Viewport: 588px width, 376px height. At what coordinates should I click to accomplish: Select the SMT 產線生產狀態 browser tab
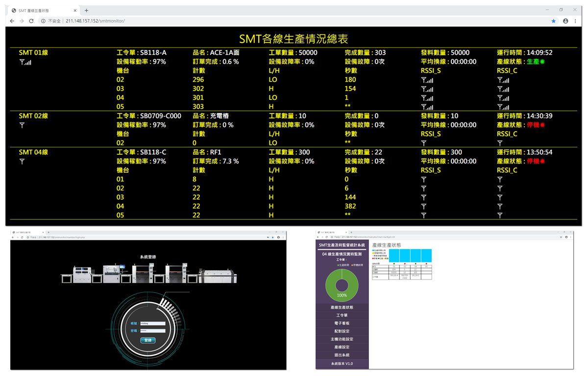click(43, 10)
